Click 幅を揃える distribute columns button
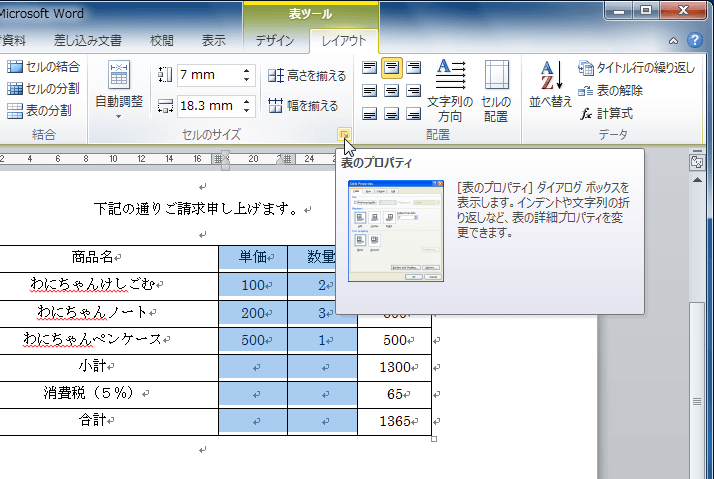The width and height of the screenshot is (714, 479). tap(303, 106)
